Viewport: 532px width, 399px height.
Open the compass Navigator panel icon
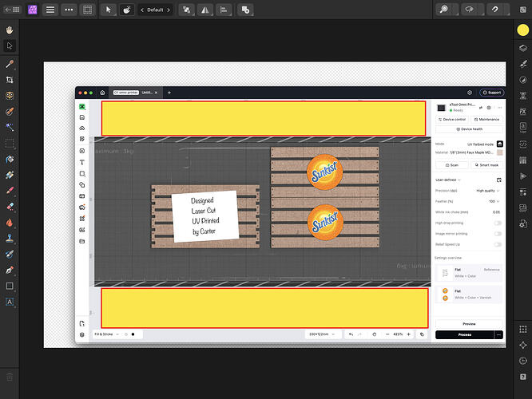[523, 345]
